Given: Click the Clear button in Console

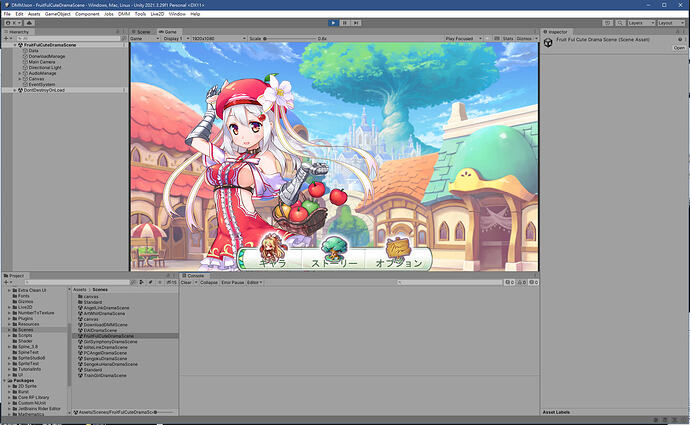Looking at the screenshot, I should pos(186,282).
